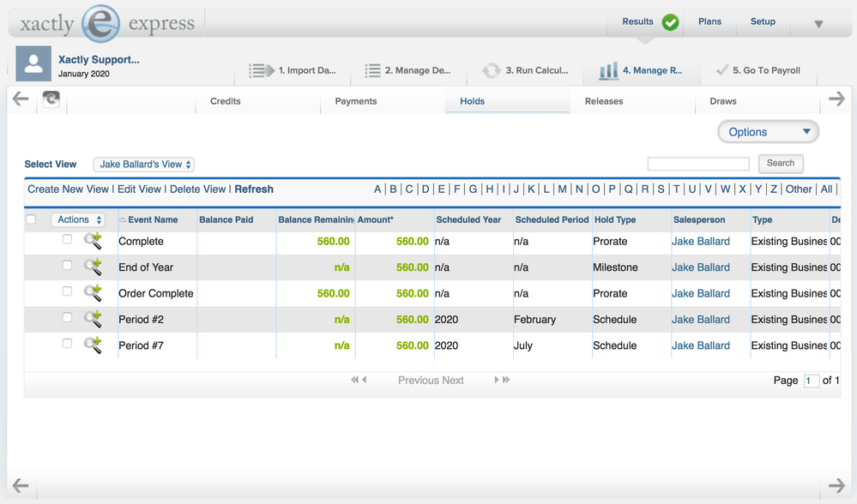The height and width of the screenshot is (504, 857).
Task: Check the Period #7 row checkbox
Action: 67,344
